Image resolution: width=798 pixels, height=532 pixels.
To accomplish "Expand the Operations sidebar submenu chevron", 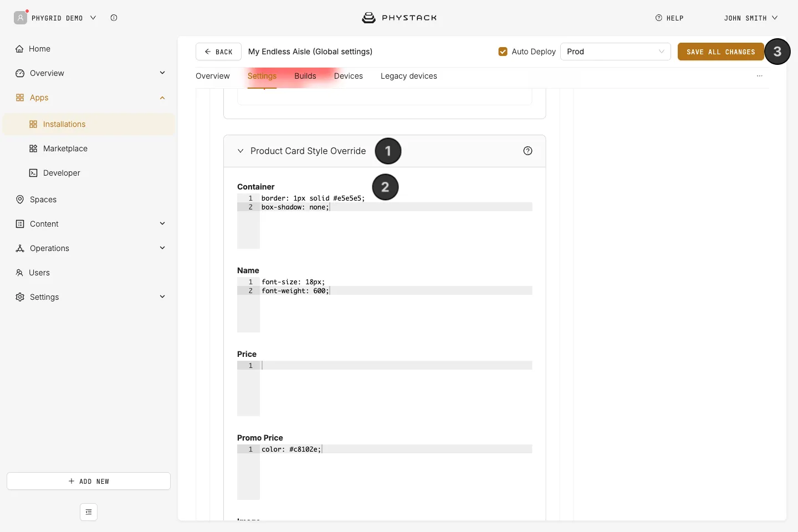I will coord(162,248).
